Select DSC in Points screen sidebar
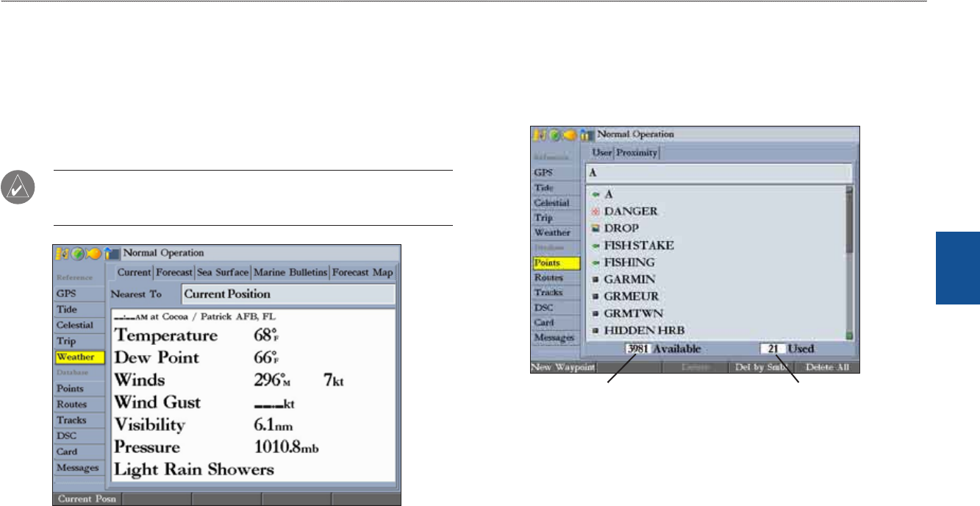The height and width of the screenshot is (506, 980). (x=556, y=307)
